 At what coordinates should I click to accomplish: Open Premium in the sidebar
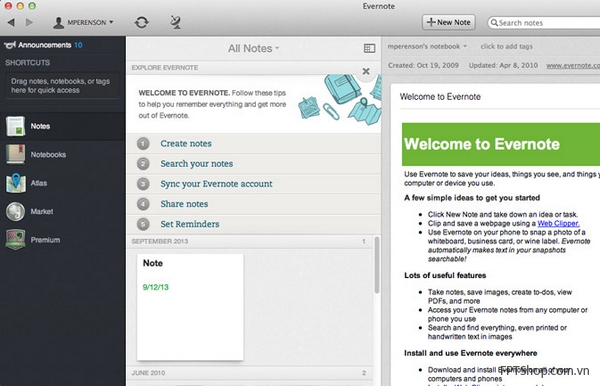(x=62, y=240)
